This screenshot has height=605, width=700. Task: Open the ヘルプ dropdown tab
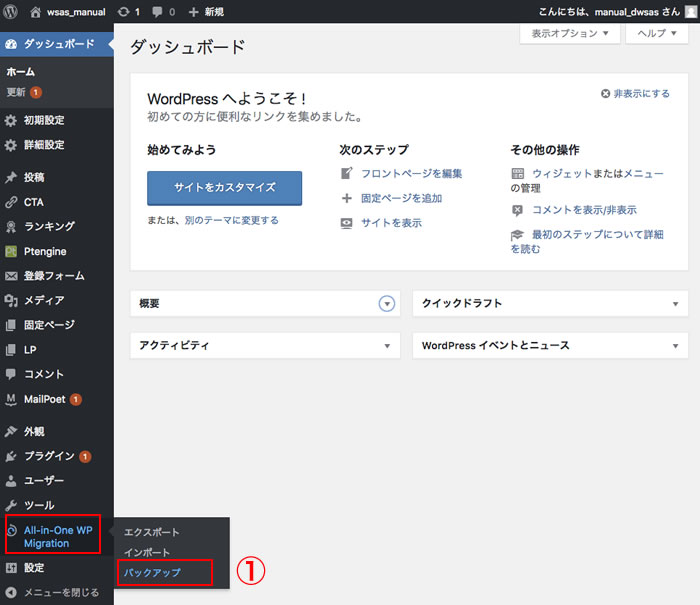point(657,33)
